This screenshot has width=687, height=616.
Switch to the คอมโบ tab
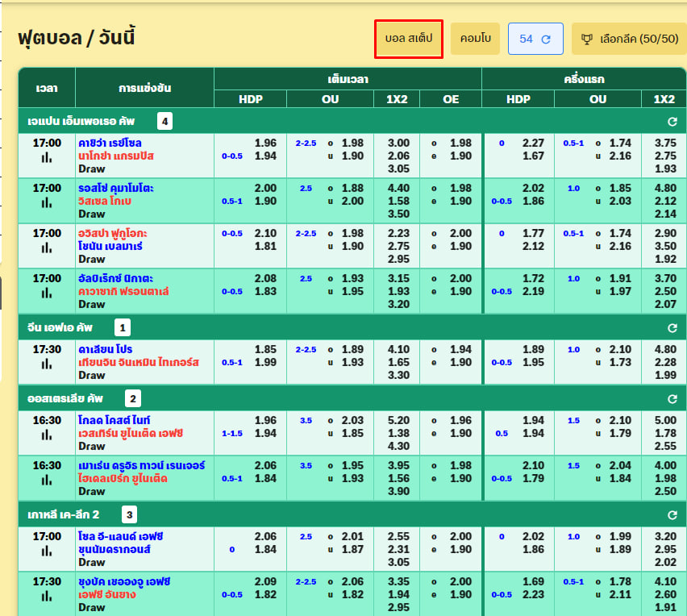click(475, 39)
